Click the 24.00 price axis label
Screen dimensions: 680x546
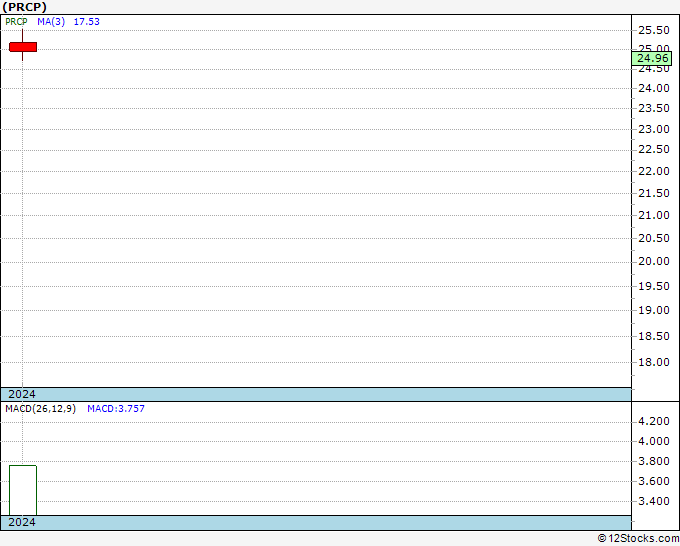(654, 88)
